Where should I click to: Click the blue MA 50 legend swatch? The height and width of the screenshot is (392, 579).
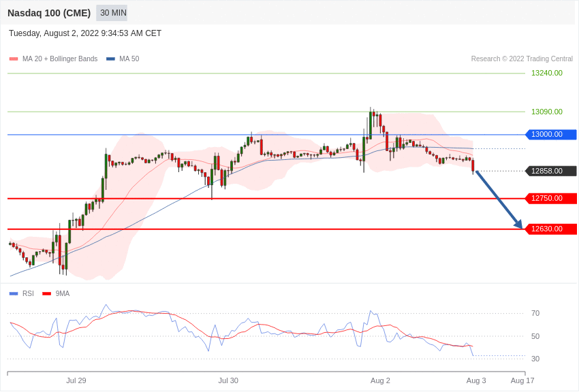pyautogui.click(x=110, y=59)
